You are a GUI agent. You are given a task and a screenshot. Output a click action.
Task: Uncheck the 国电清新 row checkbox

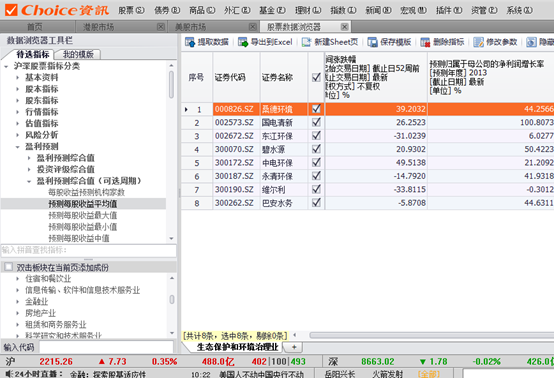tap(317, 122)
